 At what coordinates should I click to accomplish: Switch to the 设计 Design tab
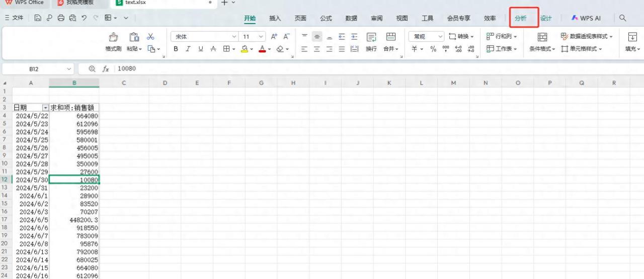coord(546,18)
